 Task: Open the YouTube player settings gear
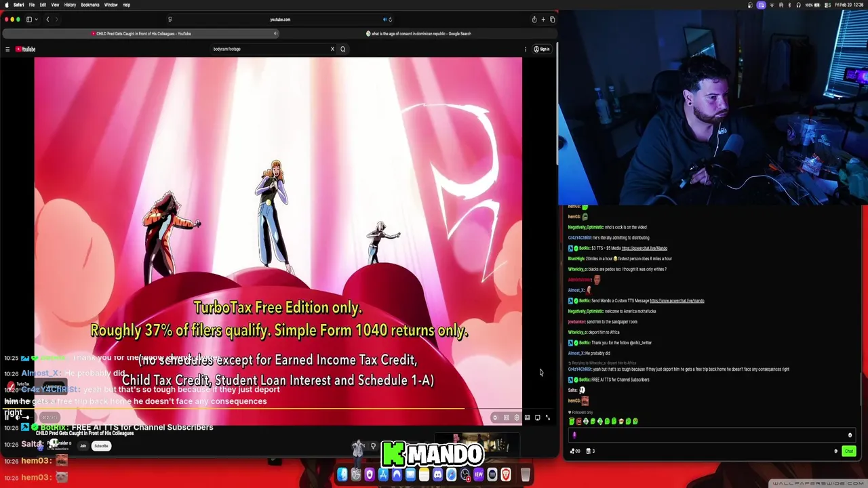coord(517,418)
